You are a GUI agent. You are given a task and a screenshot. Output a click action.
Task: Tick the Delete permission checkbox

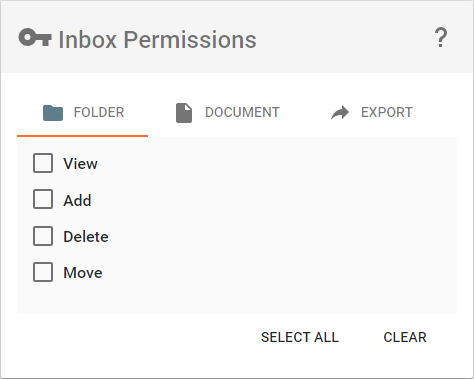click(43, 236)
